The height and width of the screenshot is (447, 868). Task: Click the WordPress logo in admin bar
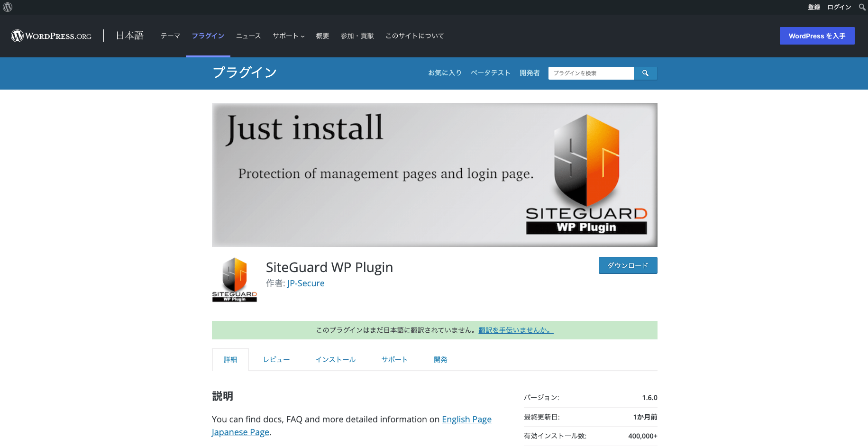(x=8, y=7)
